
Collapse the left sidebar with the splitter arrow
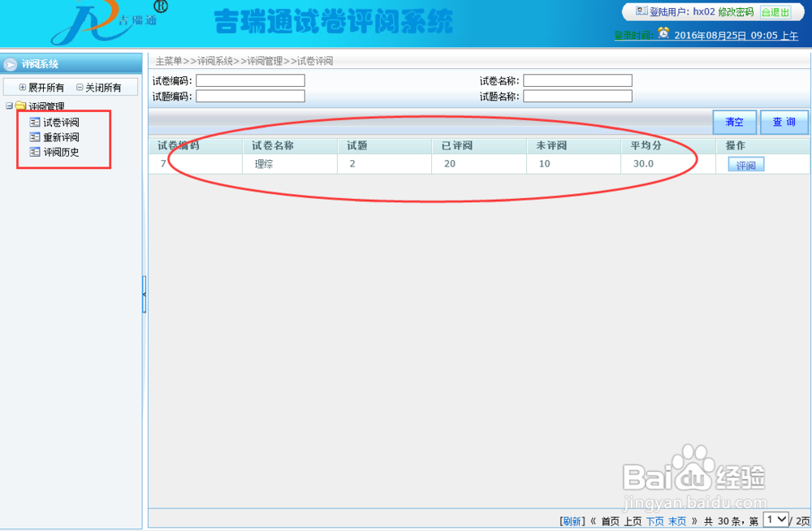(144, 295)
